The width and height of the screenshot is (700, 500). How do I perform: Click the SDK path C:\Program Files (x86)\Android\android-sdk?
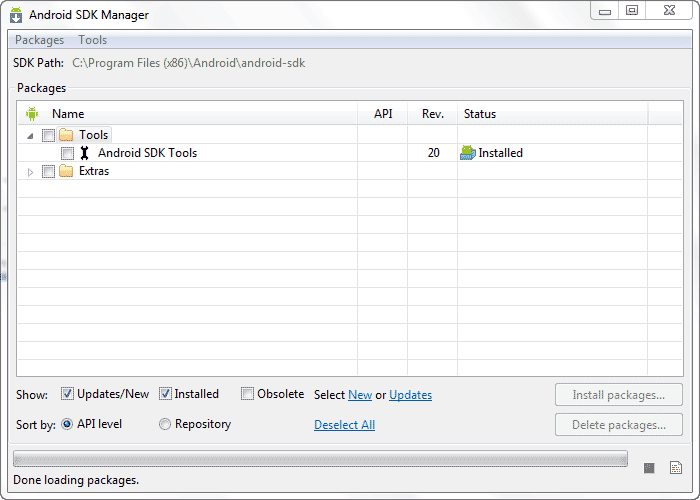(188, 63)
